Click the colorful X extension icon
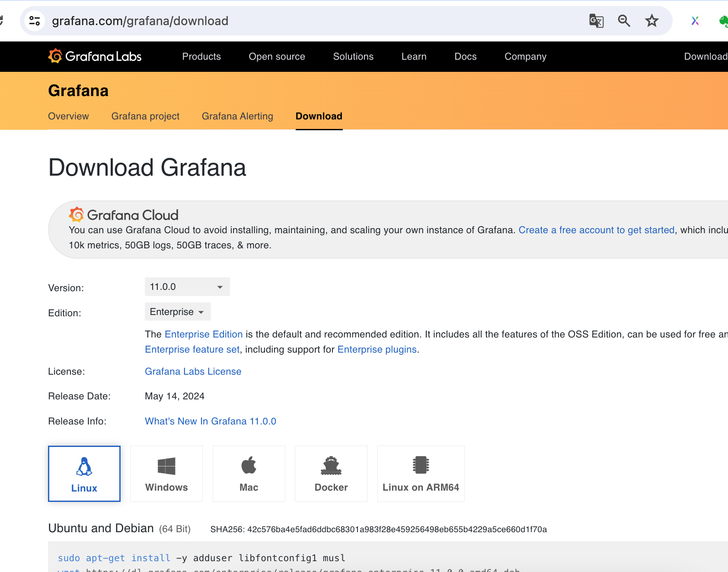 pyautogui.click(x=695, y=21)
